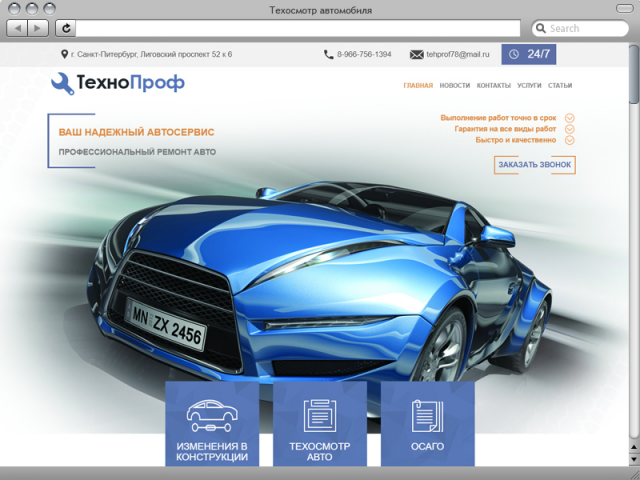Reload the page with the refresh button
Screen dimensions: 640x480
66,28
